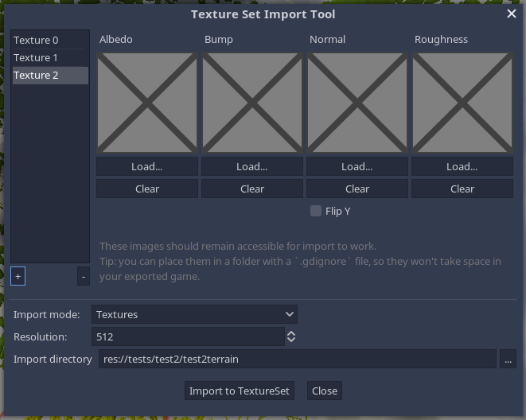
Task: Enable the Flip Y checkbox
Action: point(316,211)
